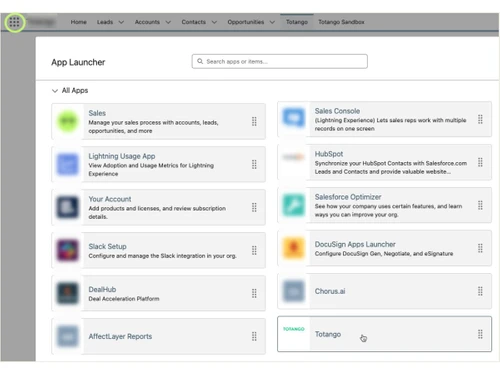
Task: Click the Sales app icon
Action: pos(68,121)
